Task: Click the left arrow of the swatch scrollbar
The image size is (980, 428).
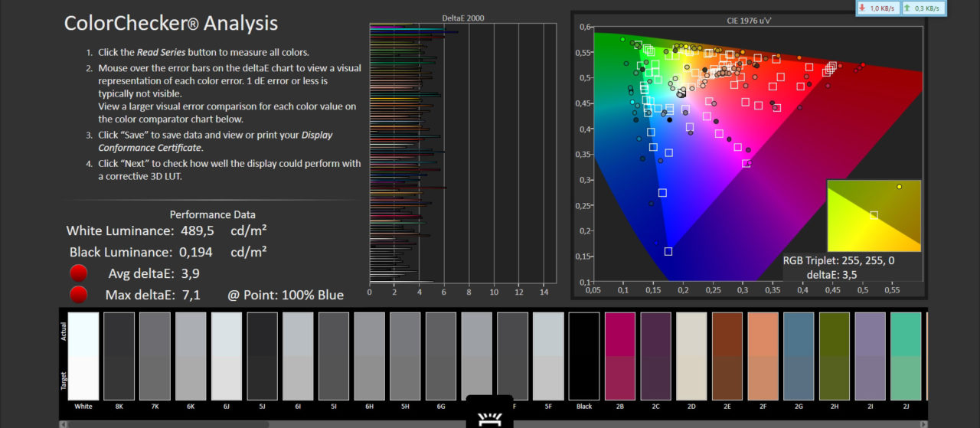Action: pos(64,423)
